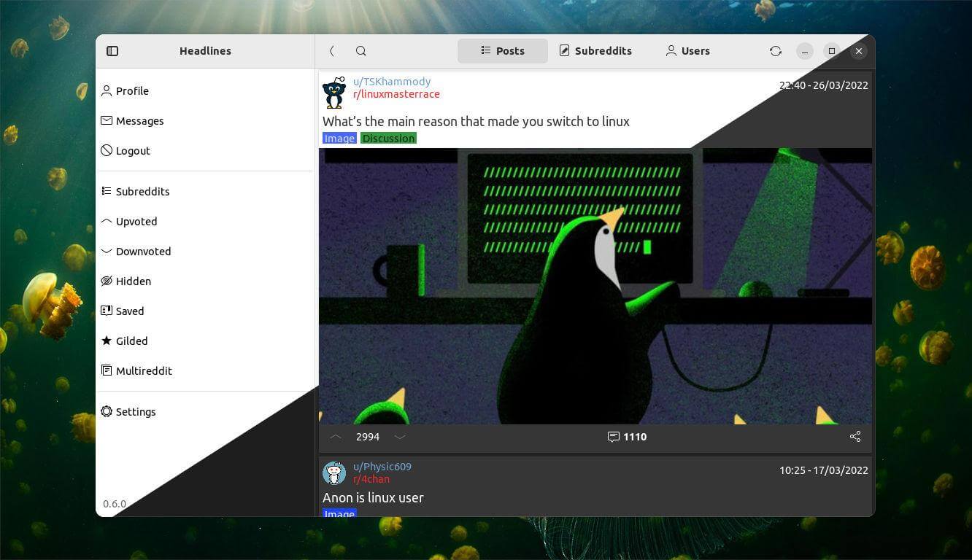Click the Discussion flair tag
The height and width of the screenshot is (560, 972).
tap(388, 139)
